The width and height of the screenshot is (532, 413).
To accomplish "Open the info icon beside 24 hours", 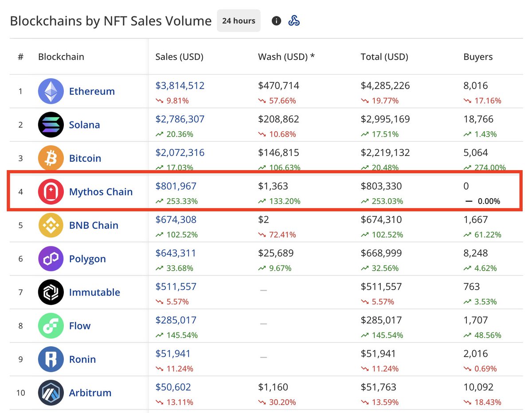I will tap(276, 21).
